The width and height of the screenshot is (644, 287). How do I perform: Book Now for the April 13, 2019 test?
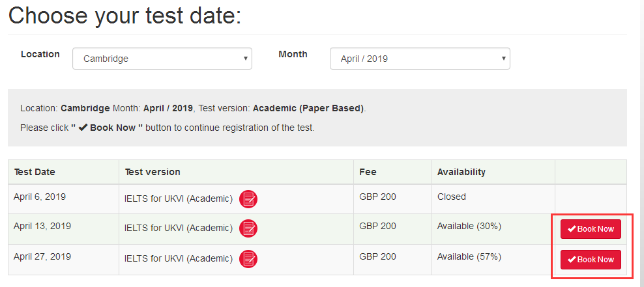point(591,229)
